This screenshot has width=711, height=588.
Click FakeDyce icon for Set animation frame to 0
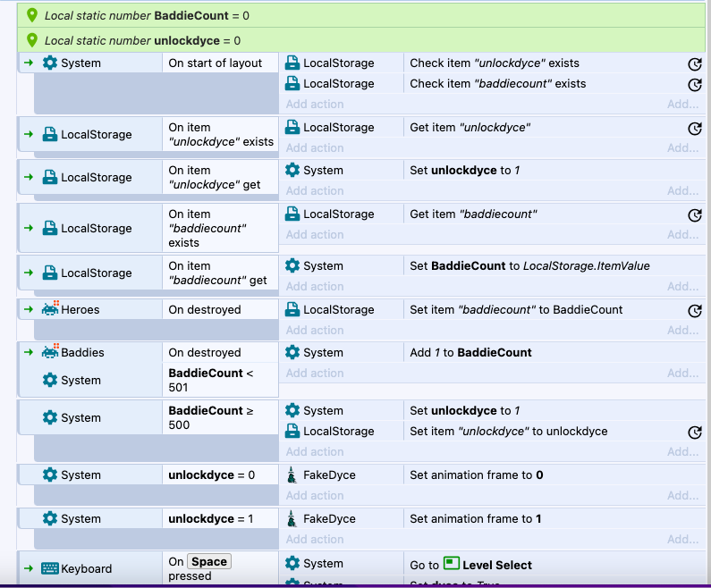coord(292,475)
